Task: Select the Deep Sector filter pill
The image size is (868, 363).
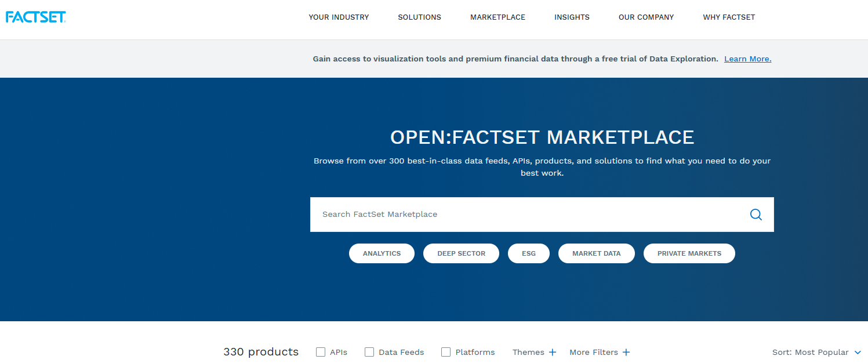Action: (x=461, y=253)
